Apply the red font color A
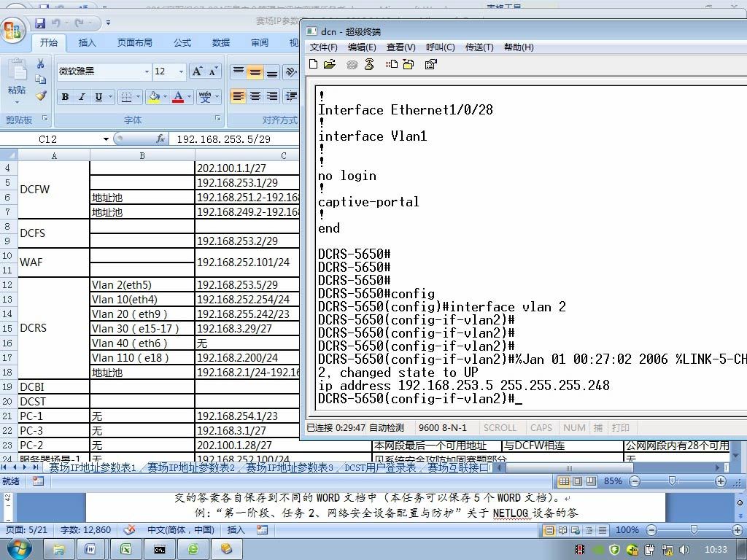Image resolution: width=747 pixels, height=560 pixels. [x=178, y=97]
